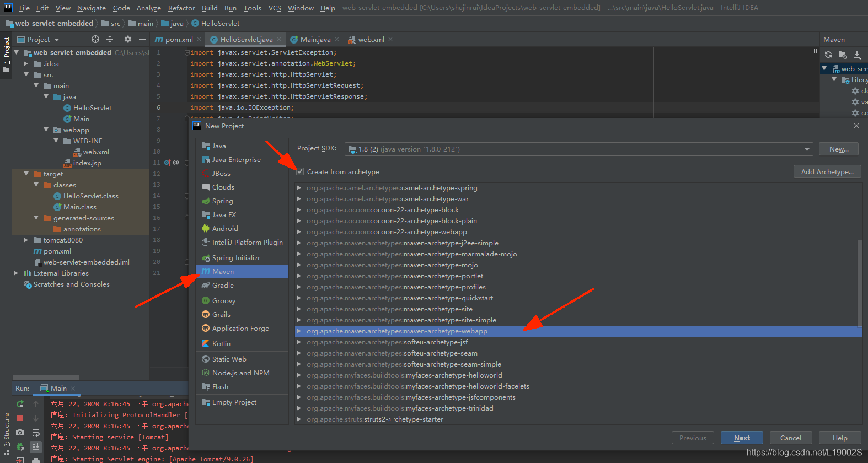Viewport: 868px width, 463px height.
Task: Download sources and documentation in Maven panel
Action: tap(858, 55)
